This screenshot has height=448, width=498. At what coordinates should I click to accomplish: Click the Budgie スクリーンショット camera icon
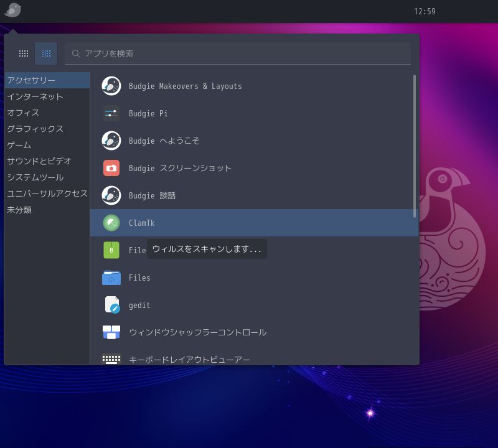(x=111, y=168)
